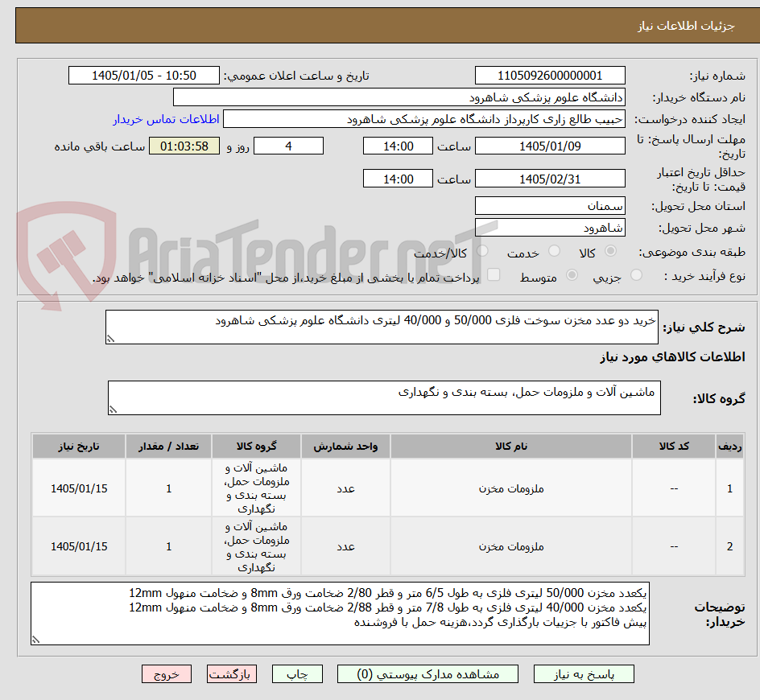
Task: Click the response deadline time 14:00 field
Action: click(x=398, y=146)
